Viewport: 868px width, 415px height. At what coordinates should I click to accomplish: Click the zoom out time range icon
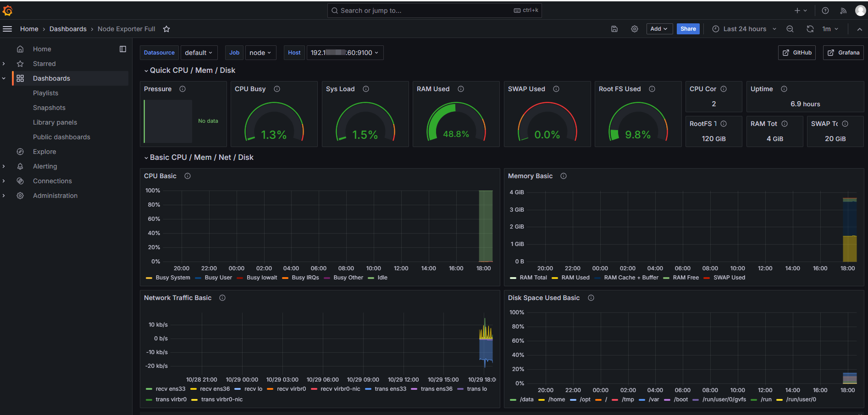pyautogui.click(x=790, y=29)
